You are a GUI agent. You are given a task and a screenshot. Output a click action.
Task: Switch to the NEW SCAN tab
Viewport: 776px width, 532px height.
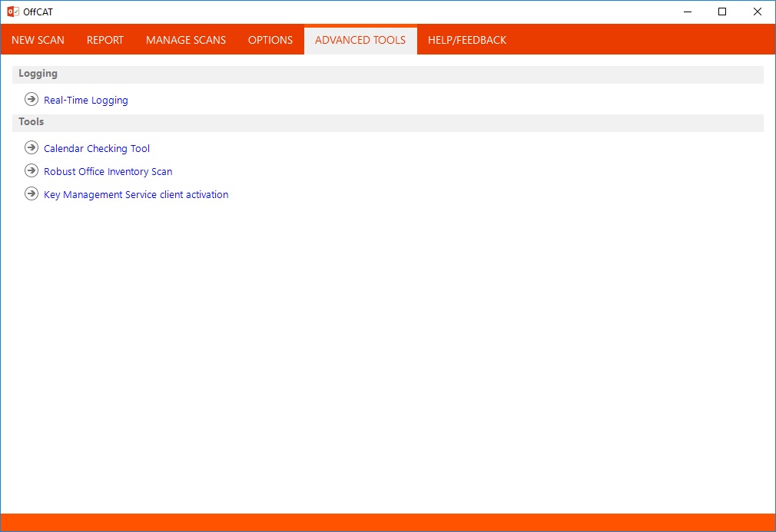coord(37,40)
